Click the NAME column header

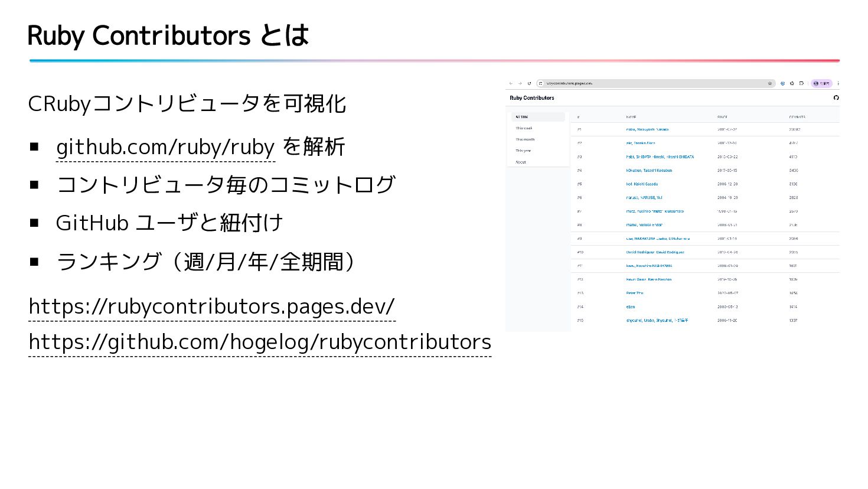tap(631, 117)
